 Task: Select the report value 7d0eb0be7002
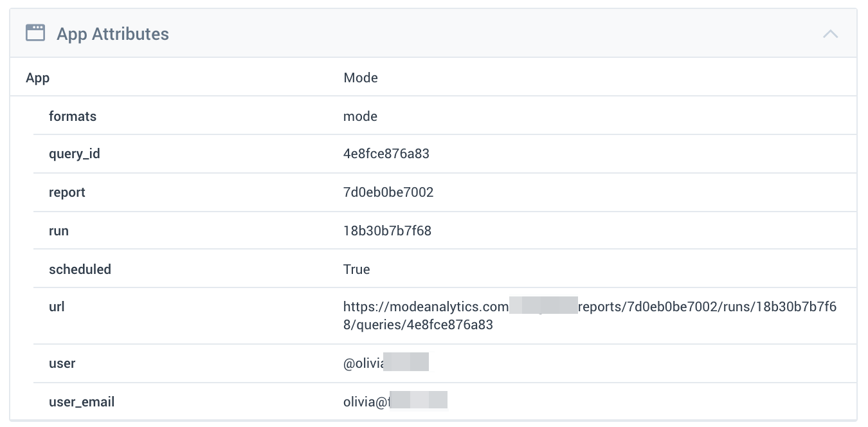pyautogui.click(x=388, y=192)
